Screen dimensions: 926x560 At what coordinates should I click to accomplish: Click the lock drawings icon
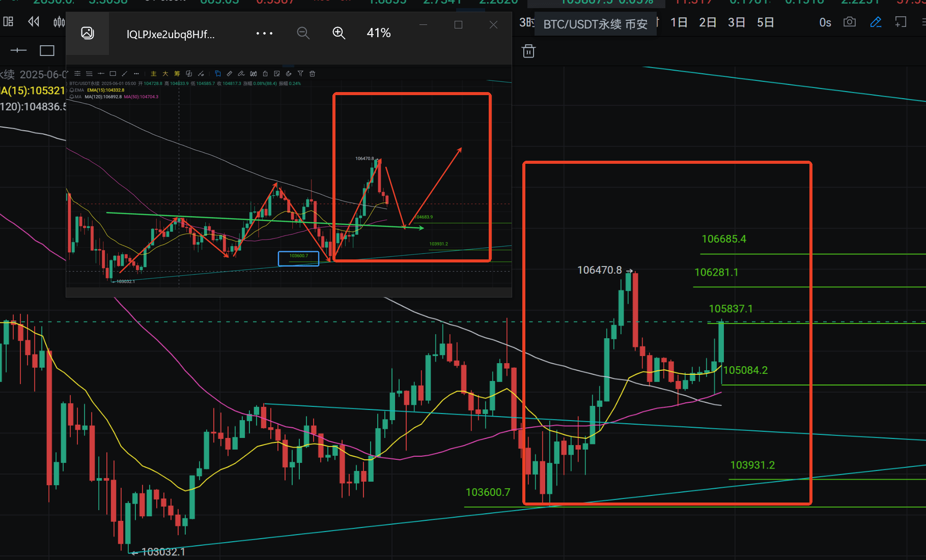coord(264,73)
